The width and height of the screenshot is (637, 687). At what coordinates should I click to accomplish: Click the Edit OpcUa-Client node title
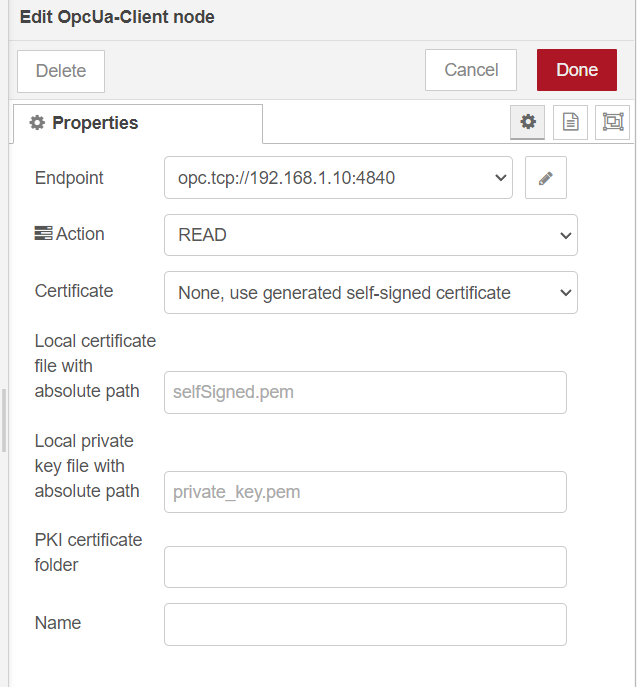pos(117,17)
